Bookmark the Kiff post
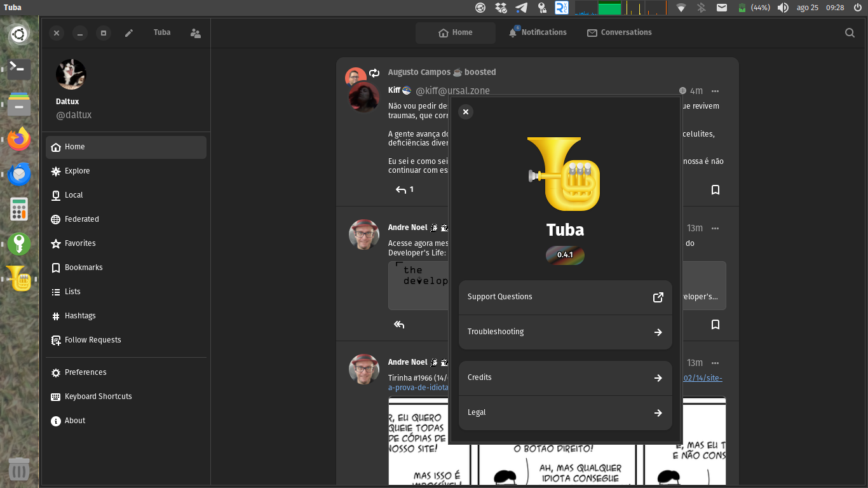This screenshot has height=488, width=868. [x=715, y=190]
